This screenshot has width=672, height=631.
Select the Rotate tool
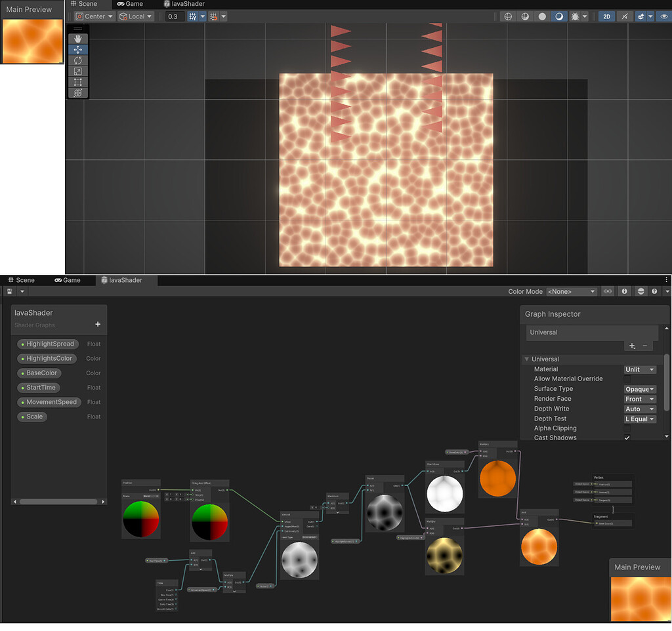[77, 60]
